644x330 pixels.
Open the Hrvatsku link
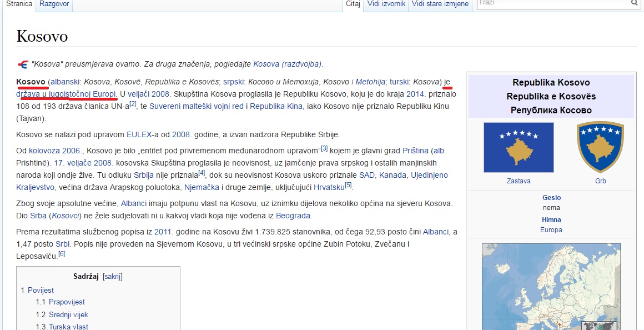329,188
